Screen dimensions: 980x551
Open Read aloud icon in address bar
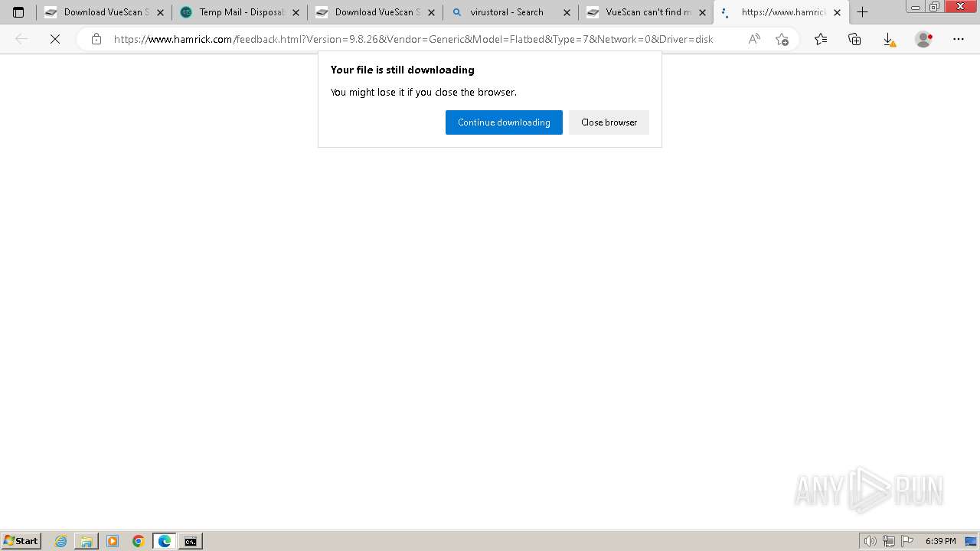click(x=754, y=39)
